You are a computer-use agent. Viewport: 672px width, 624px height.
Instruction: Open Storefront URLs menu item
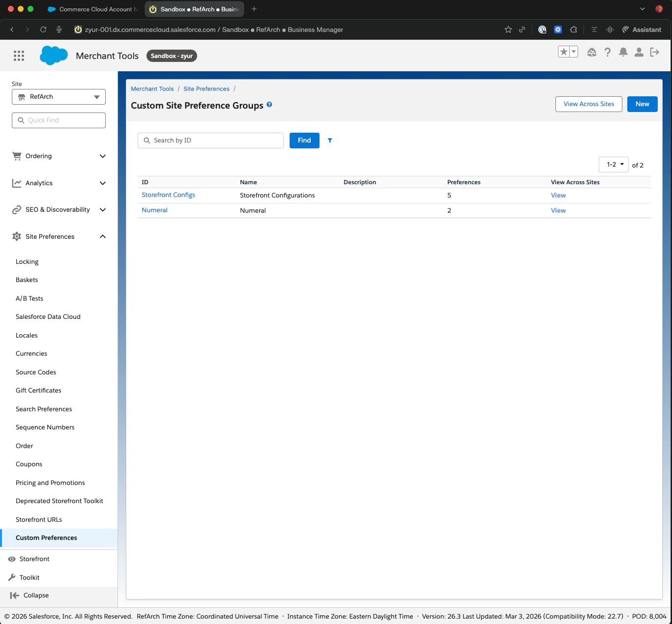tap(39, 520)
